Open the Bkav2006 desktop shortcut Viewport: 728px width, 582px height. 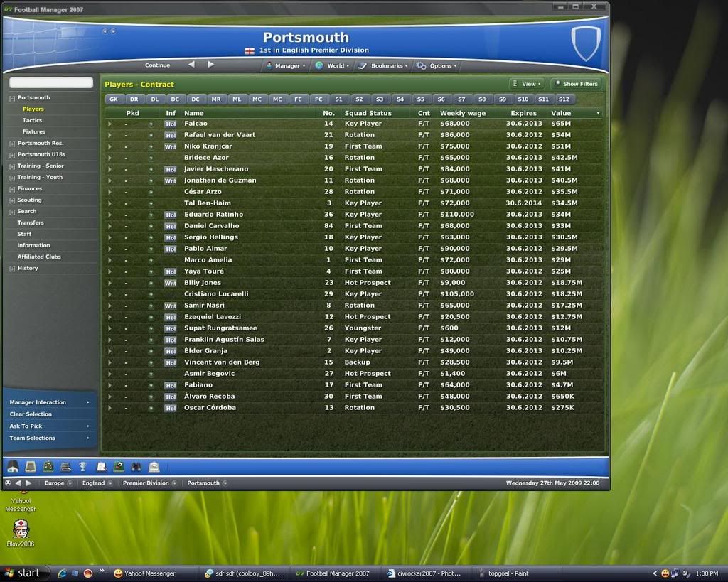pos(21,533)
